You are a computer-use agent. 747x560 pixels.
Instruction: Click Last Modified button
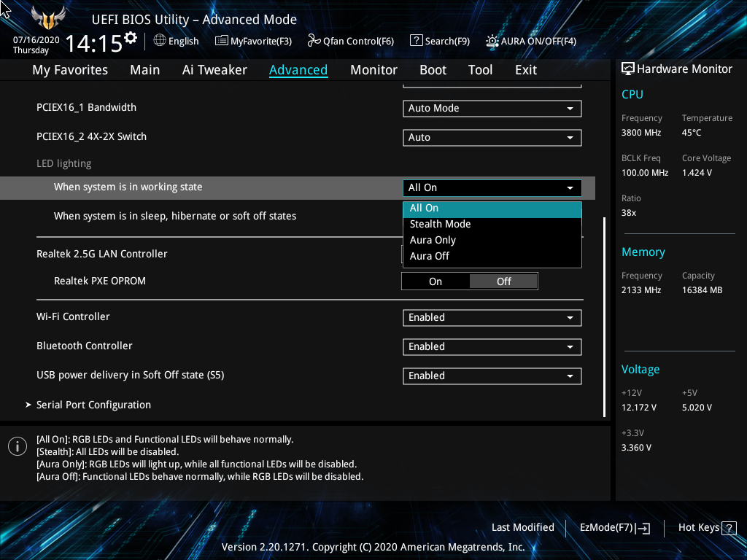click(x=522, y=528)
